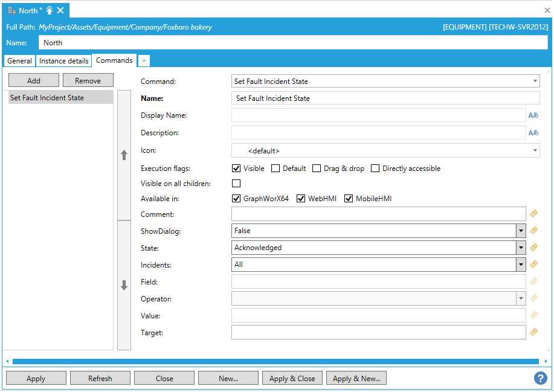Expand the Incidents dropdown set to All
The height and width of the screenshot is (392, 554).
pyautogui.click(x=521, y=265)
